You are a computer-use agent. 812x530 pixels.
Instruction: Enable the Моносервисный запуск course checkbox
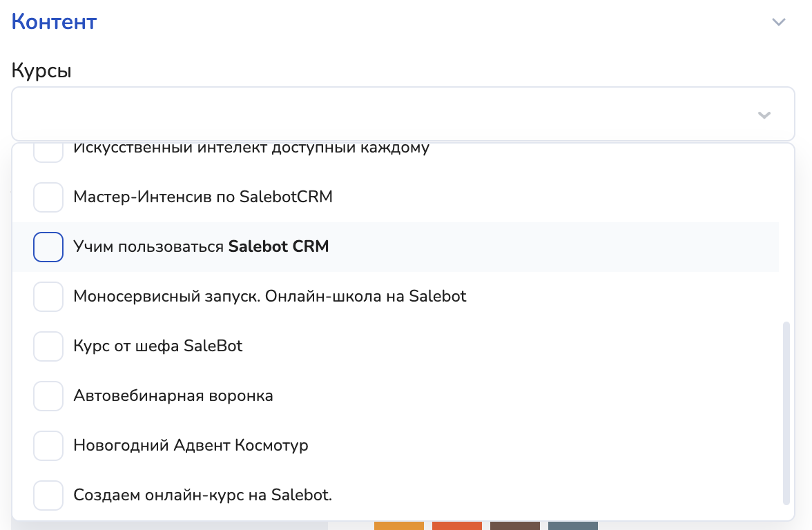(48, 297)
